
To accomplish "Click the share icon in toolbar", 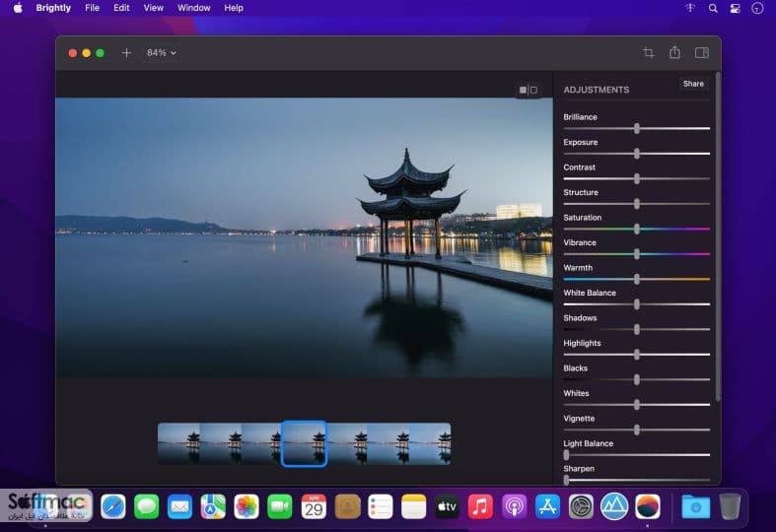I will 674,52.
